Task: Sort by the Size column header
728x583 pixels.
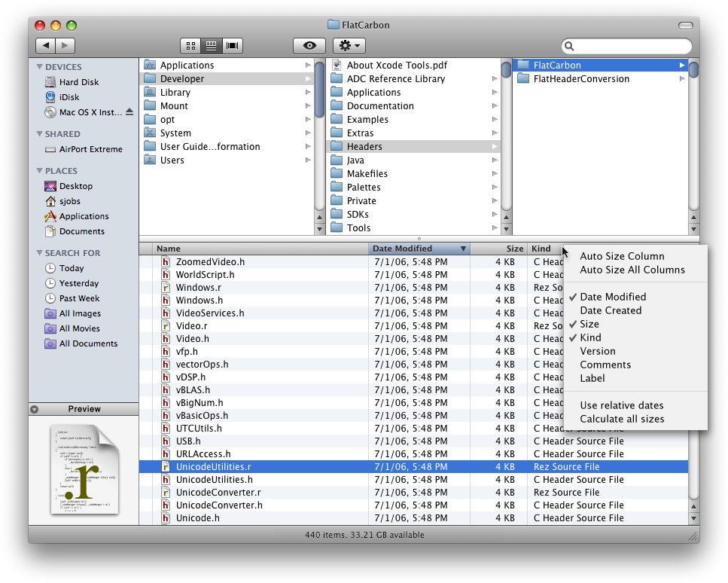Action: pyautogui.click(x=498, y=249)
